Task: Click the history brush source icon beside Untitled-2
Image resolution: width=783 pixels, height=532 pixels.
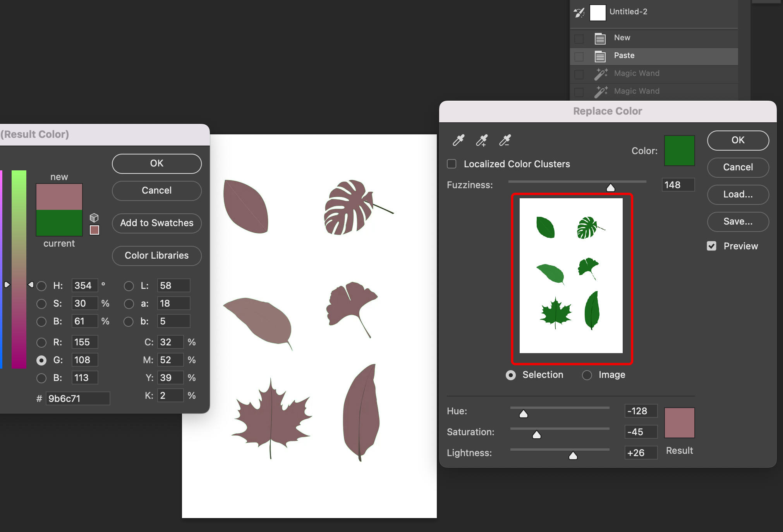Action: pyautogui.click(x=579, y=12)
